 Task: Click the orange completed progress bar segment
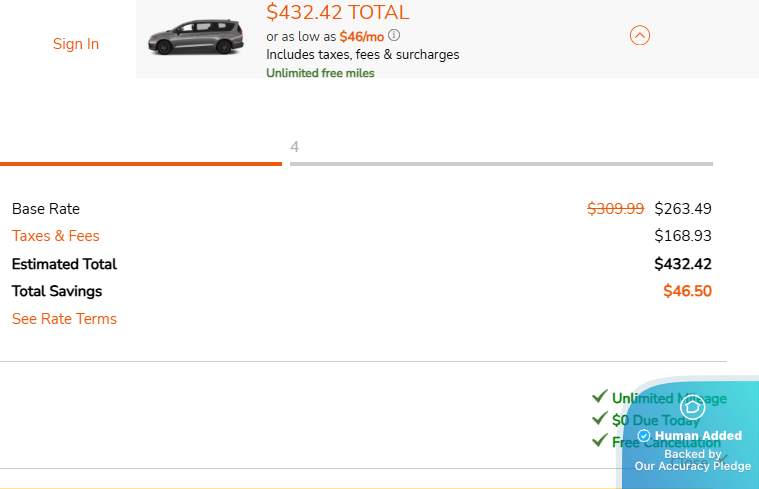click(140, 163)
